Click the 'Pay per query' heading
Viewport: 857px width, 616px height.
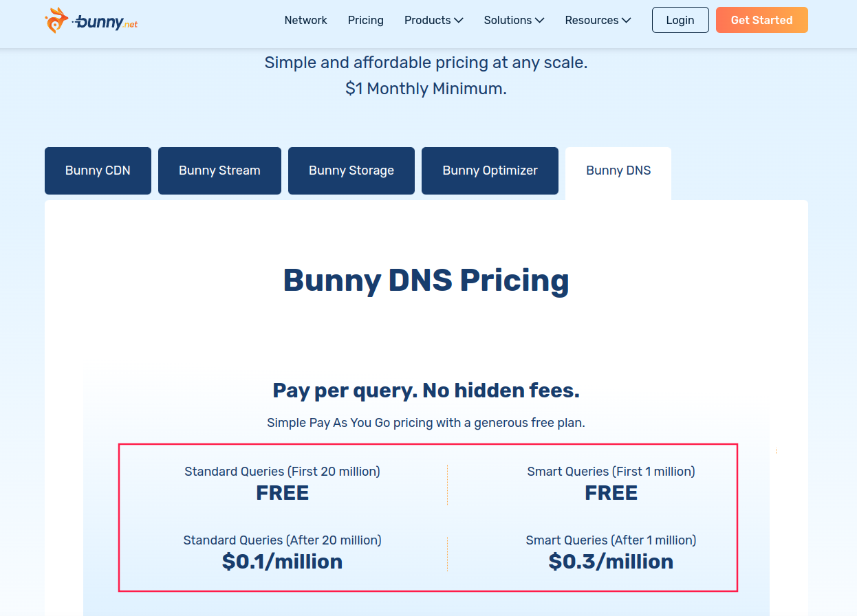click(x=426, y=390)
